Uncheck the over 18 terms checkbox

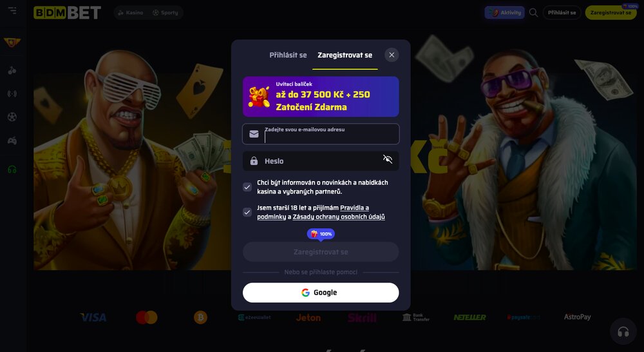tap(247, 212)
